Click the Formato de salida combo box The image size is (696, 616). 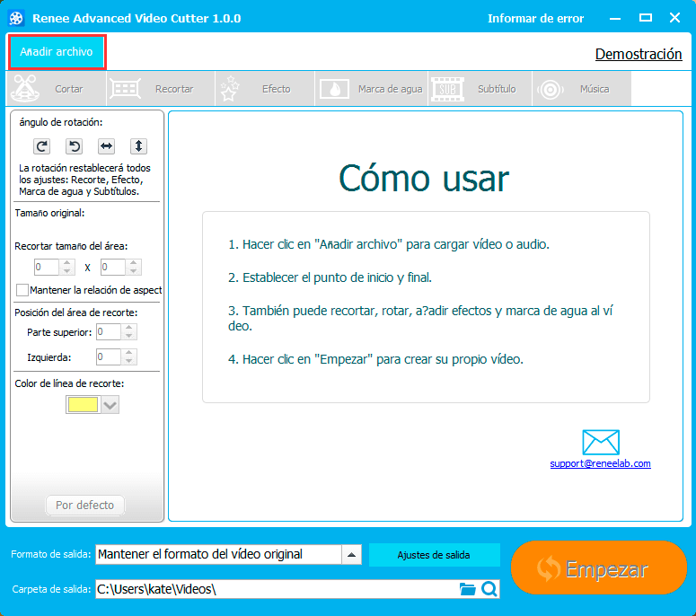click(x=228, y=554)
